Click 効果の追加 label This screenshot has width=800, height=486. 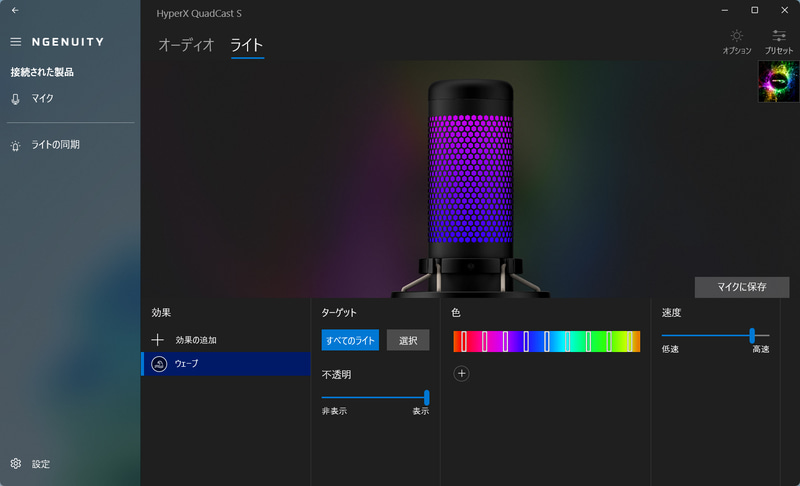[196, 340]
